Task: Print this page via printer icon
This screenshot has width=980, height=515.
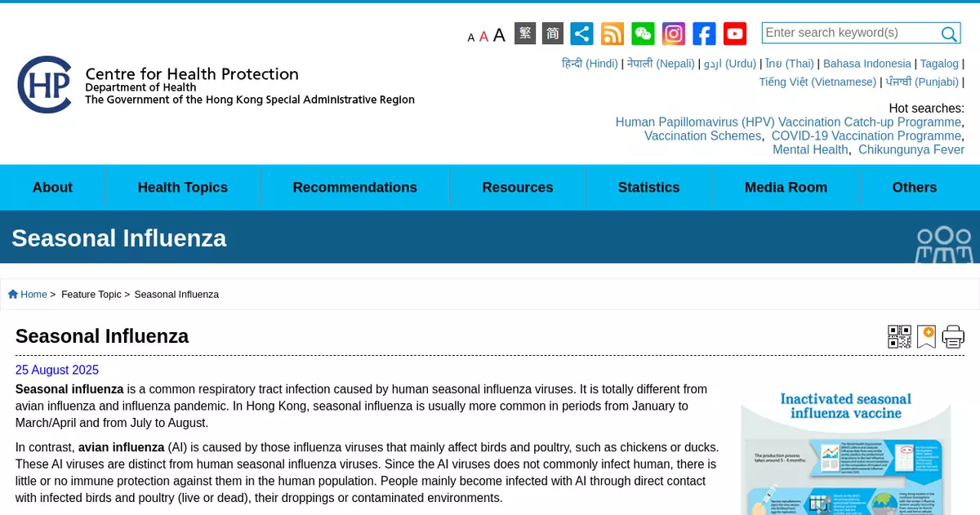Action: pos(953,336)
